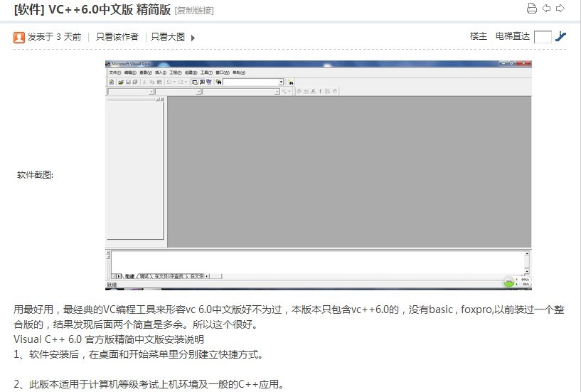Screen dimensions: 581x392
Task: Focus the 电梯直达 floor number input box
Action: (543, 37)
